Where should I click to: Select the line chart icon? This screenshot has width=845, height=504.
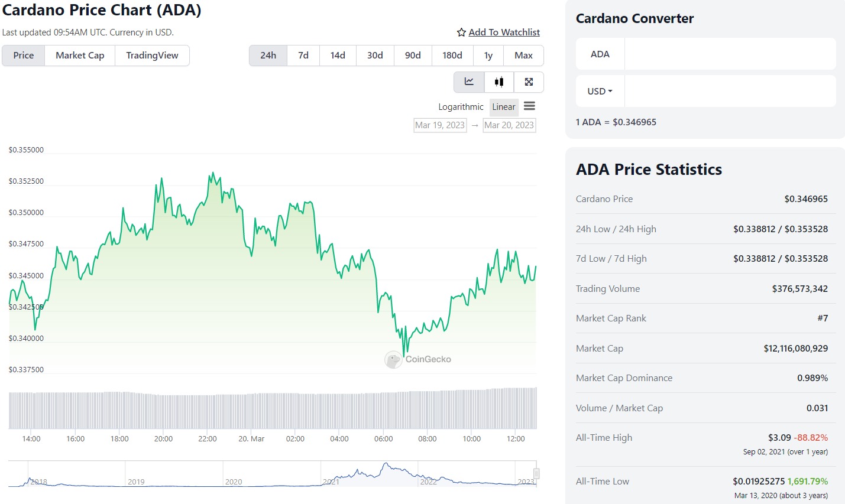tap(469, 82)
